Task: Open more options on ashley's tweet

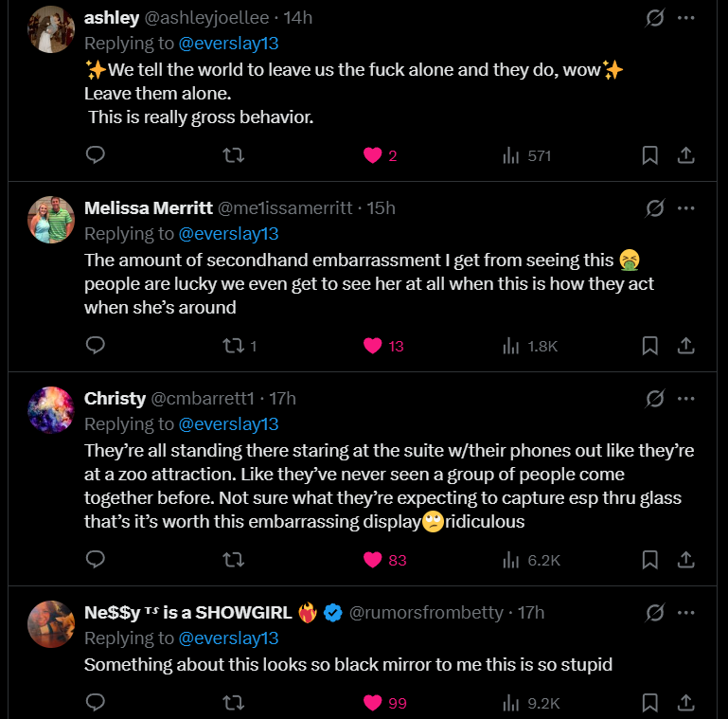Action: coord(688,18)
